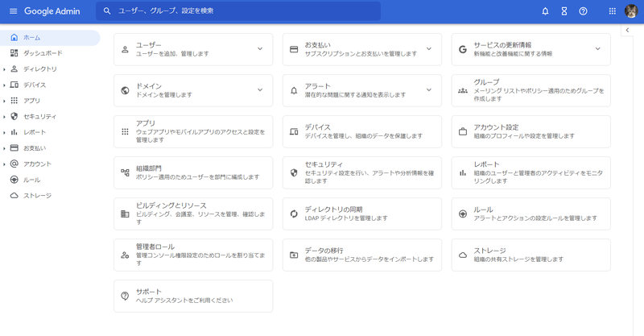Viewport: 644px width, 336px height.
Task: Collapse the right side panel arrow
Action: (627, 31)
